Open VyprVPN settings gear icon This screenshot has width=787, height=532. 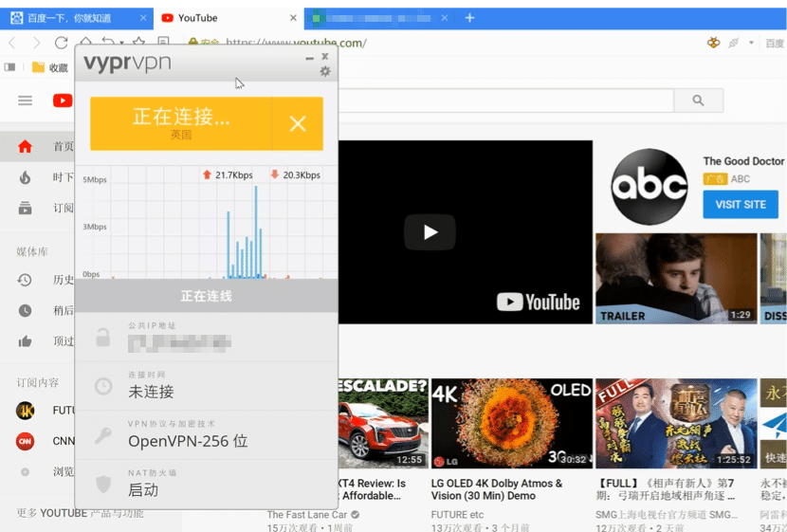(x=325, y=72)
